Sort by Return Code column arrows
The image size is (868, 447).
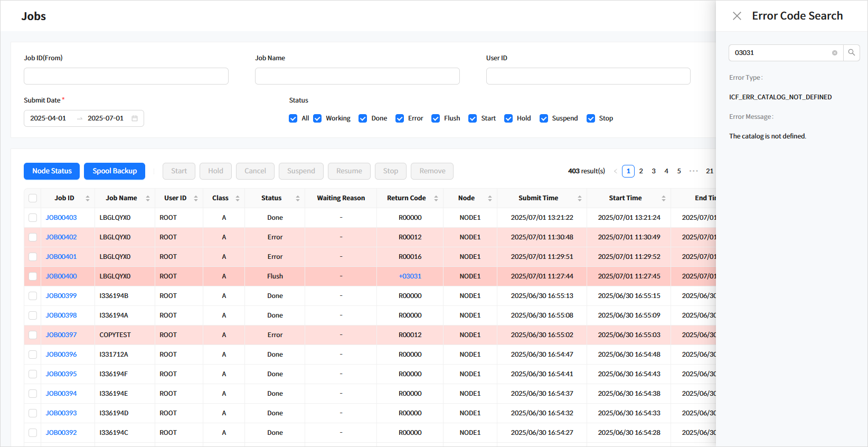(x=436, y=198)
